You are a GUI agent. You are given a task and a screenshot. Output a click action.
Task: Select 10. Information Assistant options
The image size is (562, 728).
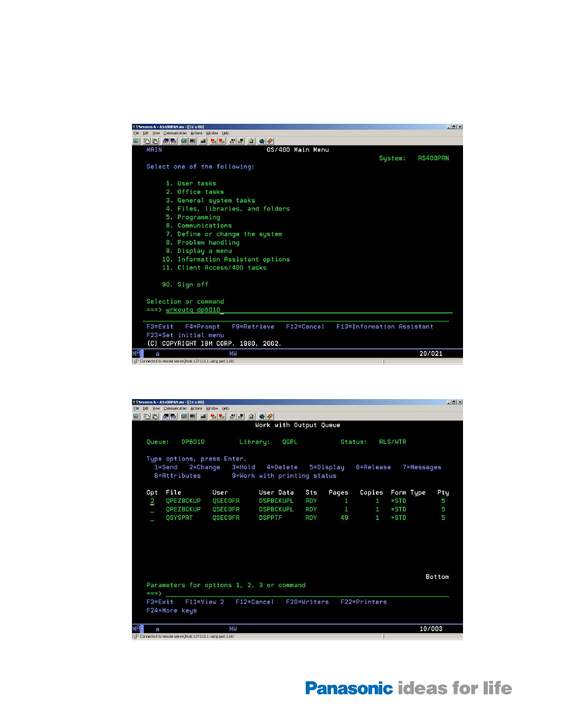pos(226,259)
